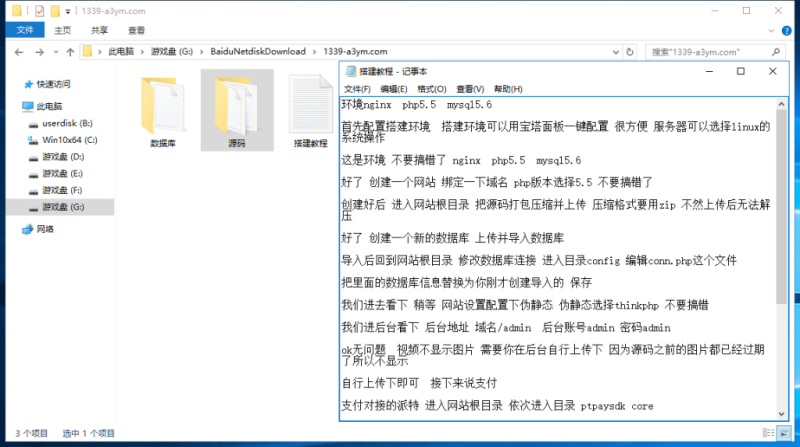Open the 数据库 folder

pos(163,111)
